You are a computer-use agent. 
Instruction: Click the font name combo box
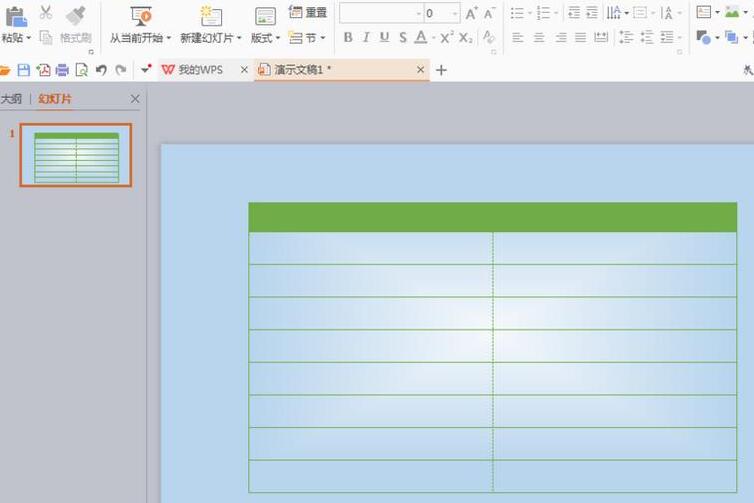(381, 13)
